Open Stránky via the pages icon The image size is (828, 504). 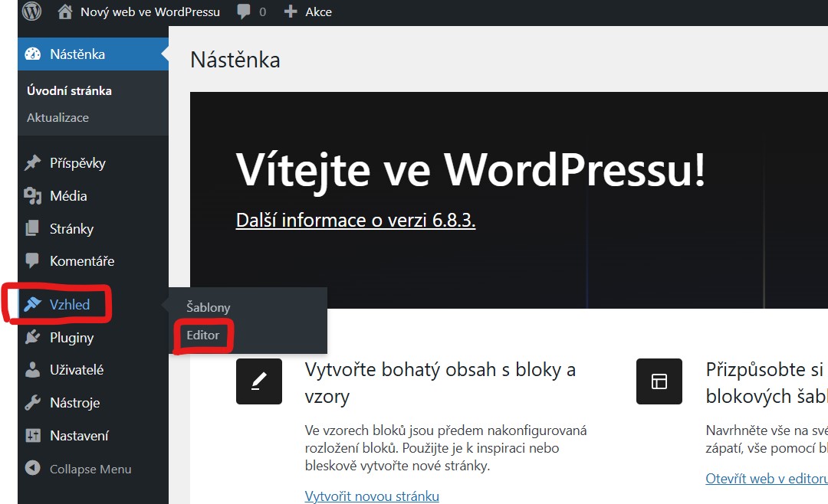33,228
